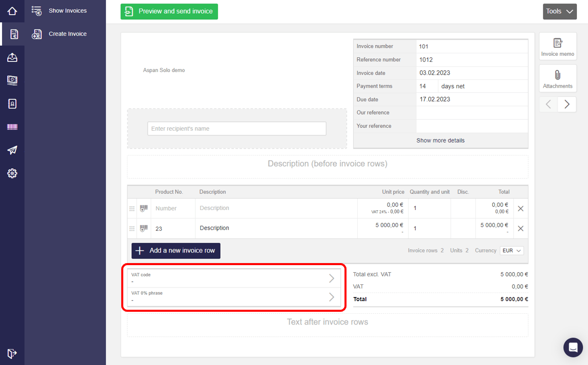Open the money banknote icon in sidebar
Viewport: 588px width, 365px height.
(12, 80)
